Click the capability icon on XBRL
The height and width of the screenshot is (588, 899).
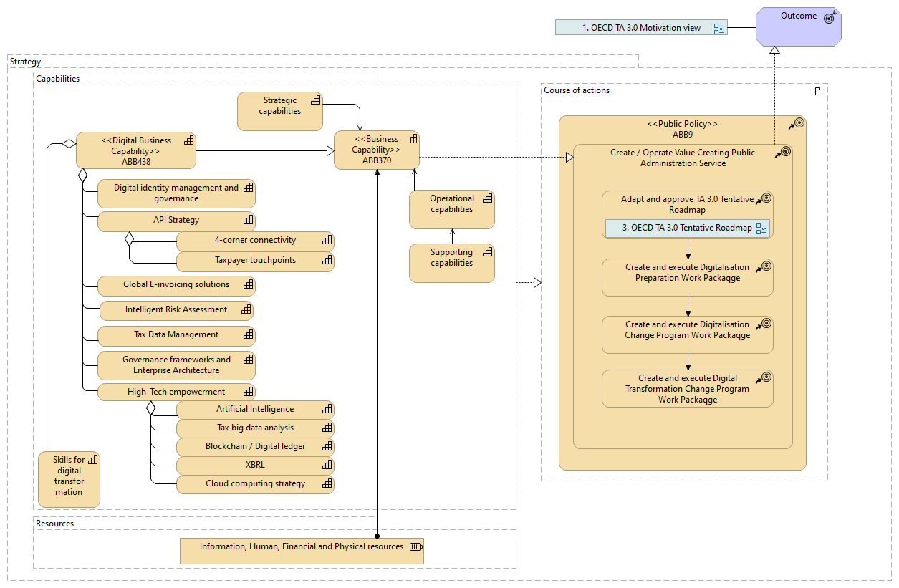327,465
